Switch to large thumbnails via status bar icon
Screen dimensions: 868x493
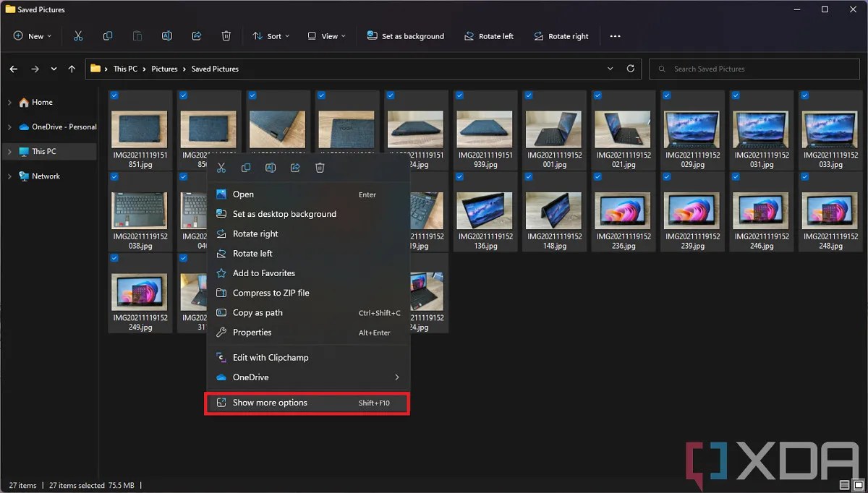click(857, 485)
